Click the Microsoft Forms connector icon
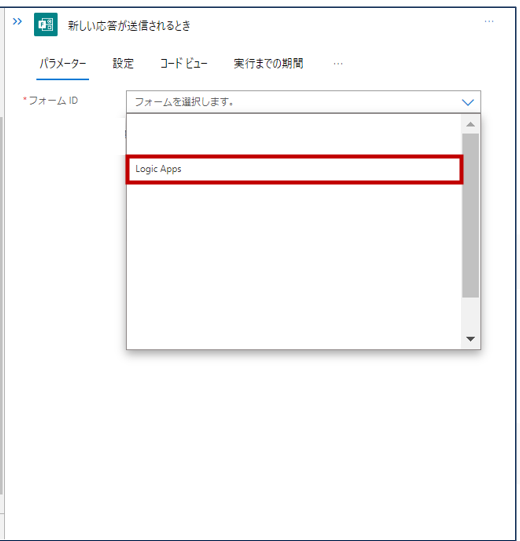This screenshot has width=520, height=541. [46, 24]
